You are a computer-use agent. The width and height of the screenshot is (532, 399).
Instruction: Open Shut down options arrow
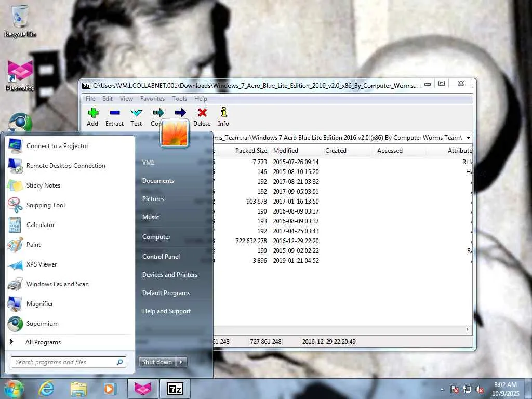pos(181,362)
